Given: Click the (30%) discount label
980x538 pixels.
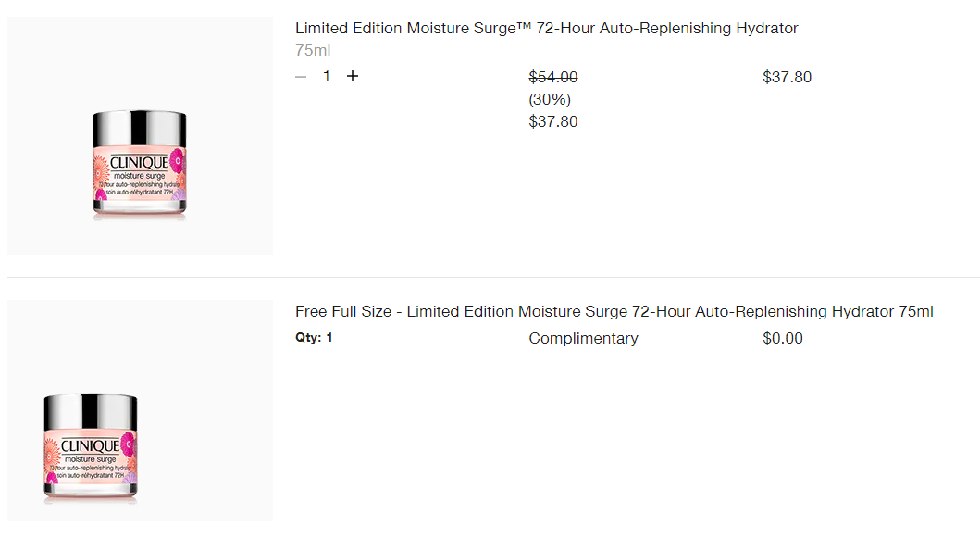Looking at the screenshot, I should [x=550, y=99].
